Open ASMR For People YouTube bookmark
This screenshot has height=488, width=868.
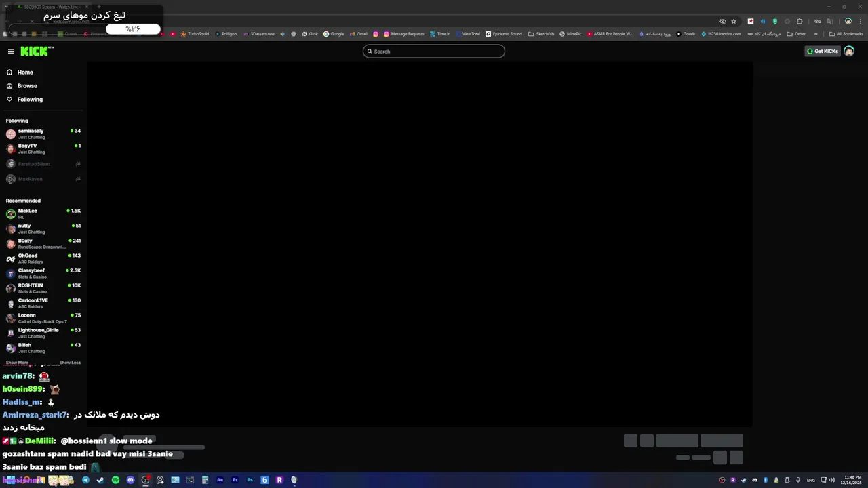click(x=610, y=33)
